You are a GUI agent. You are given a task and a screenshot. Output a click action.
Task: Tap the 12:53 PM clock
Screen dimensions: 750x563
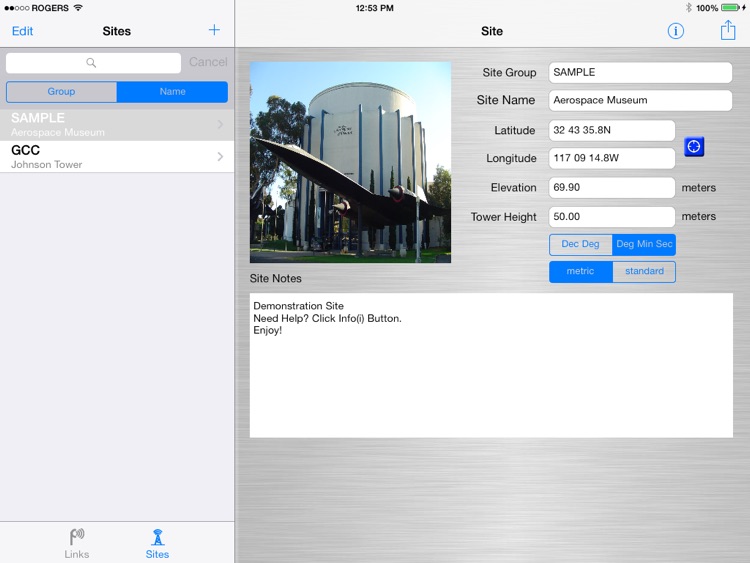point(375,8)
